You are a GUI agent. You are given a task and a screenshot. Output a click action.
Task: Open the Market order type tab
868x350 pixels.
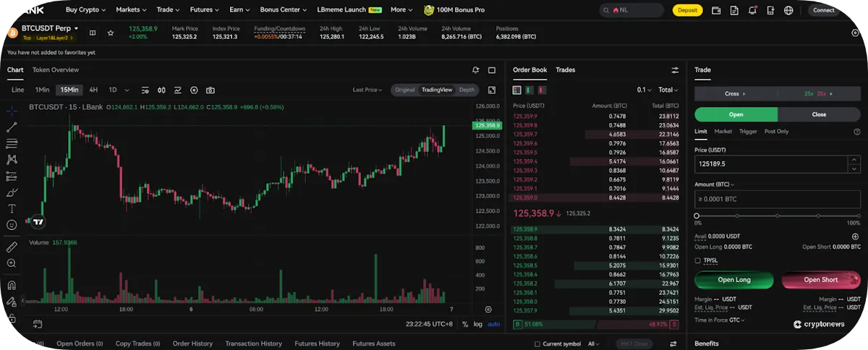tap(723, 132)
